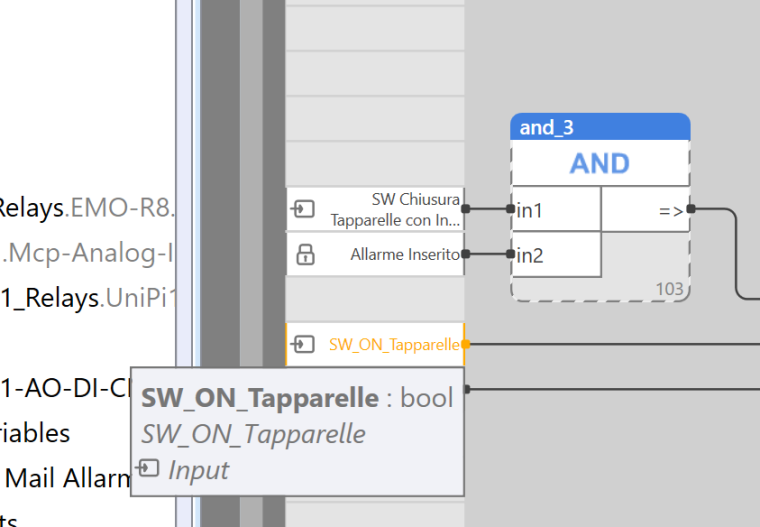Click the block number 103 on and_3
Image resolution: width=760 pixels, height=527 pixels.
point(669,289)
